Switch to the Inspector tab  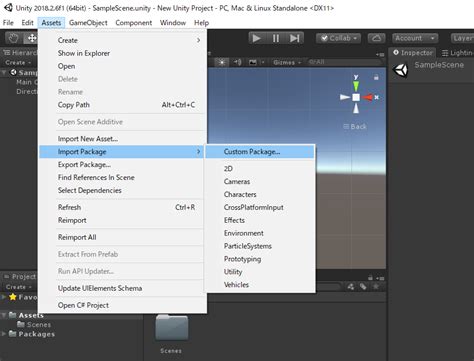[413, 53]
